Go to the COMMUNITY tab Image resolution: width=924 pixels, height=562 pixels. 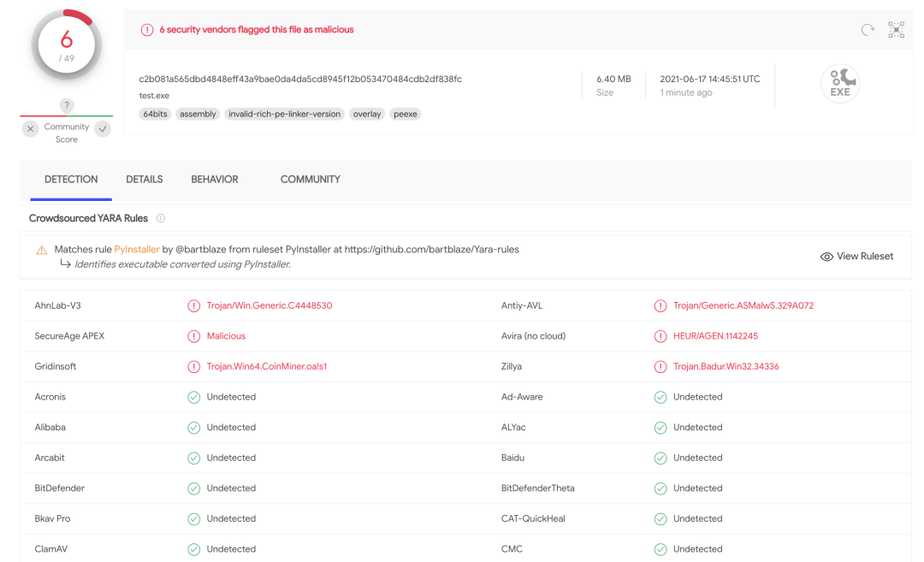coord(310,179)
